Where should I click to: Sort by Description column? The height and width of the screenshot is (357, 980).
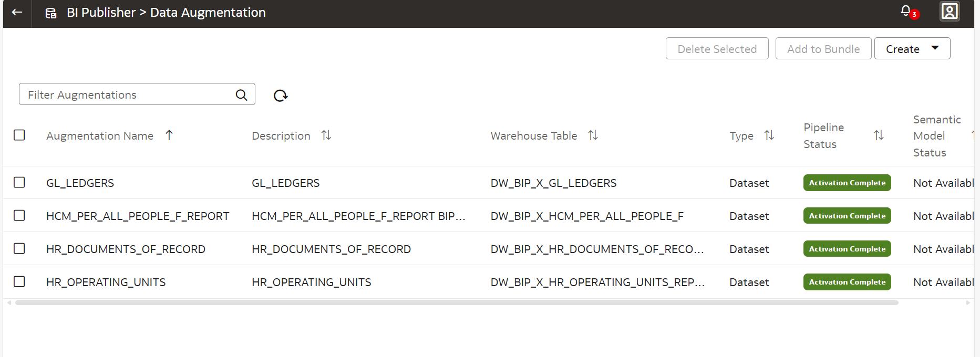pos(326,135)
